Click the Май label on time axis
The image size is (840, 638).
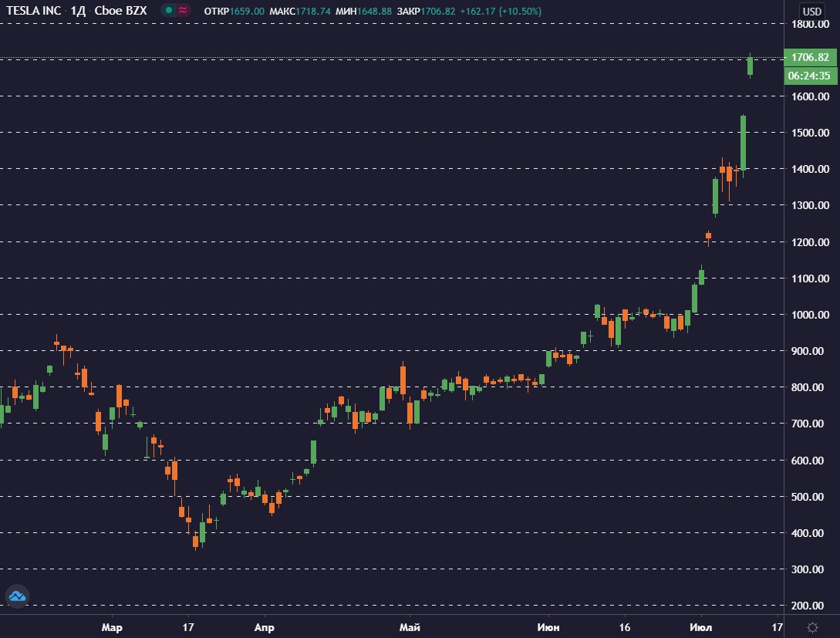coord(410,627)
